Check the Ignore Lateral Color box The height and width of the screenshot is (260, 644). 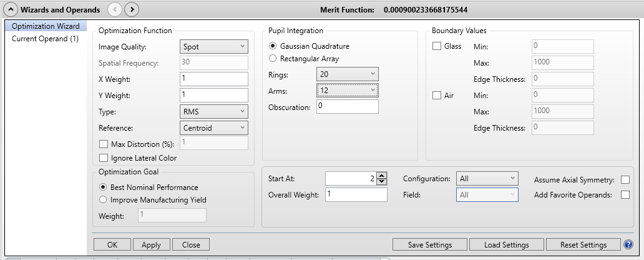click(x=104, y=158)
